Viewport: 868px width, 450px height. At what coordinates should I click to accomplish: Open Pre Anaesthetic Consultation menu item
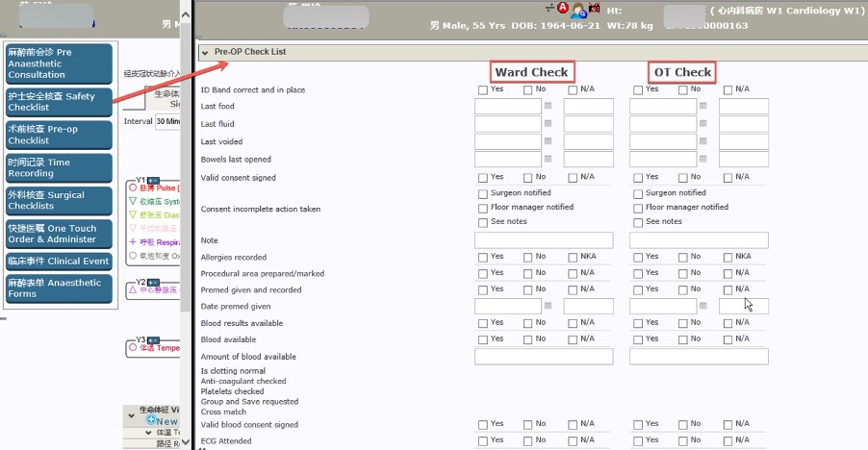(59, 63)
